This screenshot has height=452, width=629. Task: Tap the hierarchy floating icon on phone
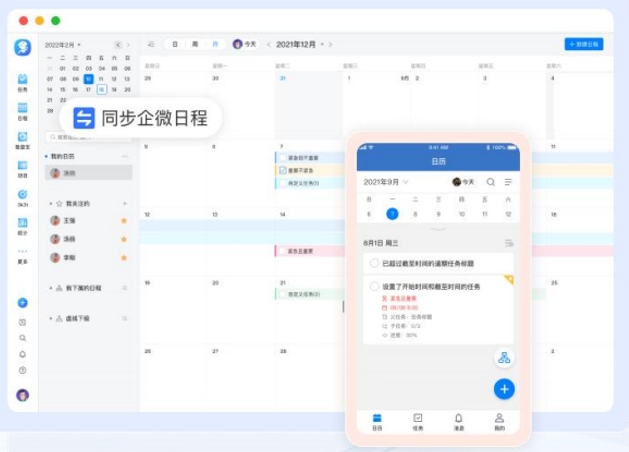click(x=504, y=357)
